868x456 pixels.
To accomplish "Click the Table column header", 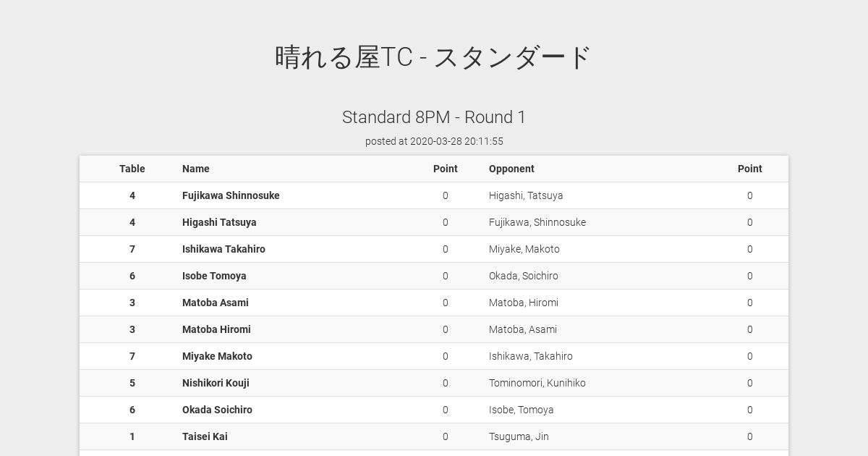I will (132, 169).
